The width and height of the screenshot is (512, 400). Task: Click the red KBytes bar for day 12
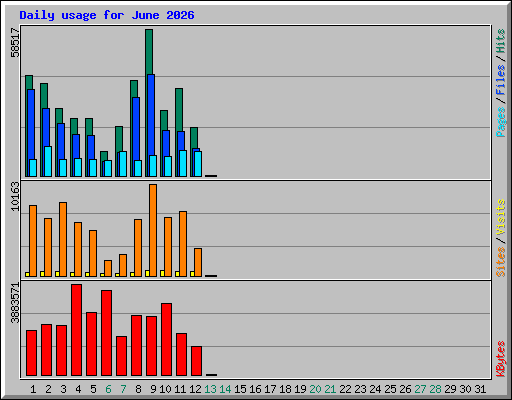click(196, 361)
